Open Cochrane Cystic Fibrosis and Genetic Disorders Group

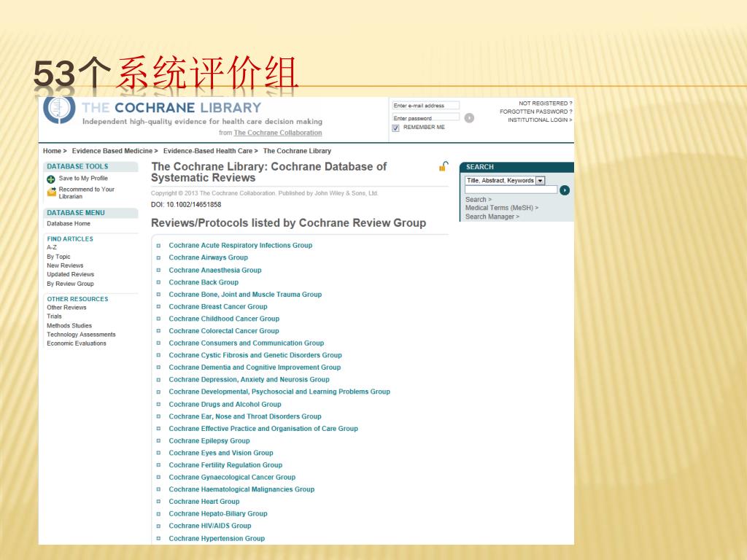tap(255, 355)
